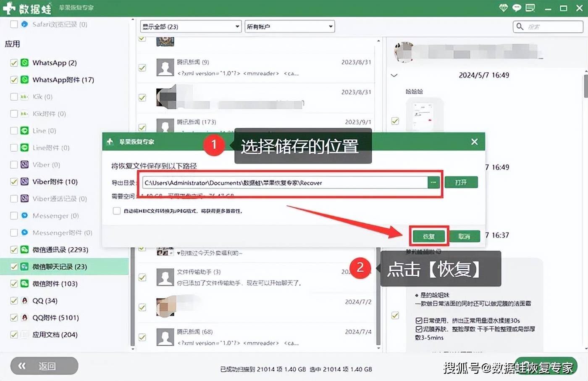Click the export path input field
This screenshot has height=381, width=588.
285,183
